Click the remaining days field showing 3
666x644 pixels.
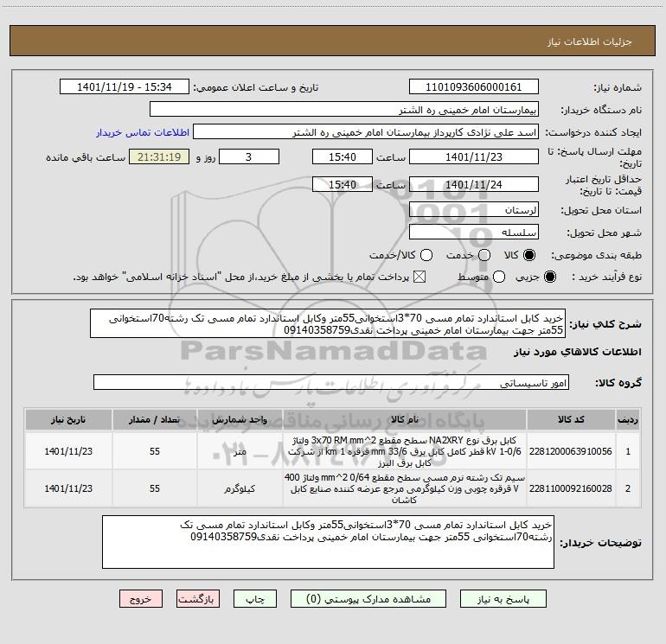pos(249,156)
